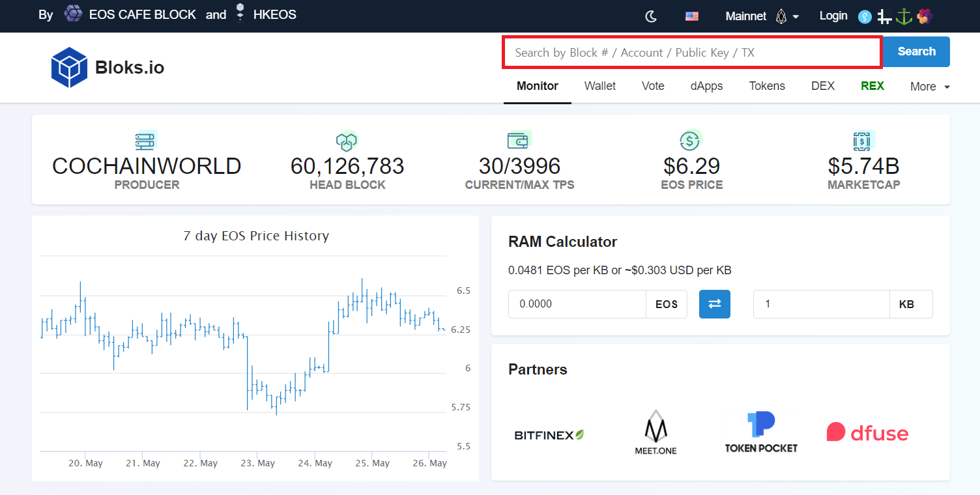Click the blue Search button
The image size is (980, 495).
pos(916,51)
